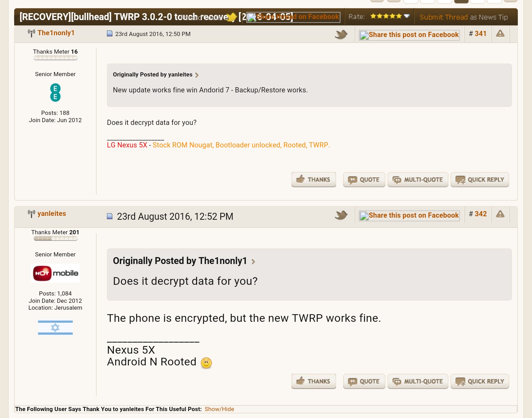Screen dimensions: 532x418
Task: Click the tweet bird icon on post 342
Action: (x=341, y=215)
